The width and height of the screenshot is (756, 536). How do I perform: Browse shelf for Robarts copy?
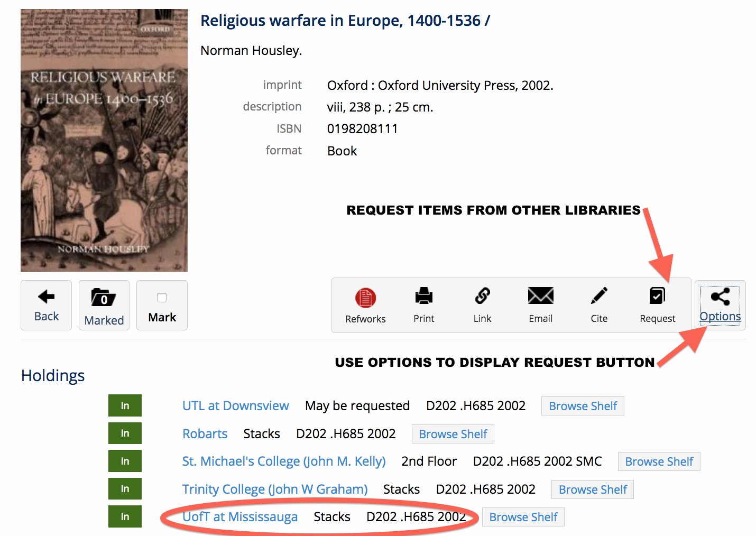(x=453, y=434)
